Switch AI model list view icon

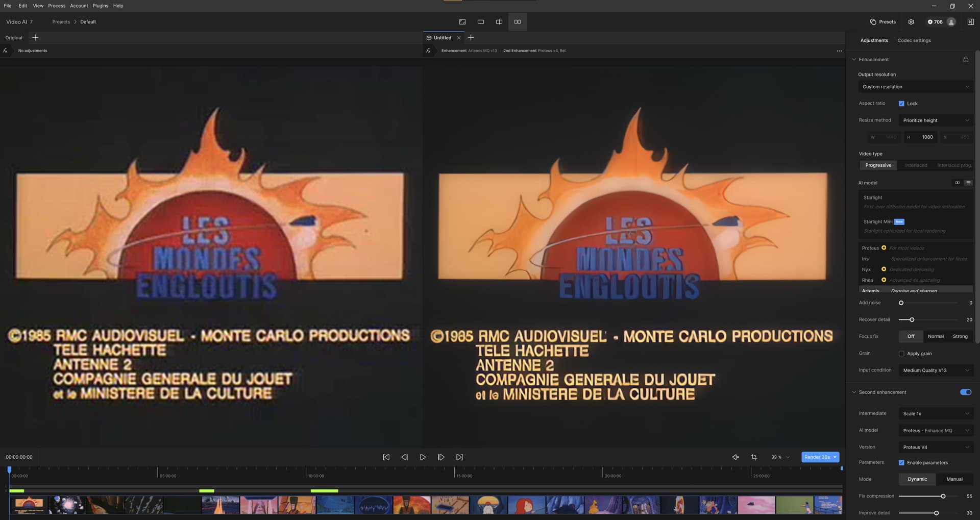point(968,183)
